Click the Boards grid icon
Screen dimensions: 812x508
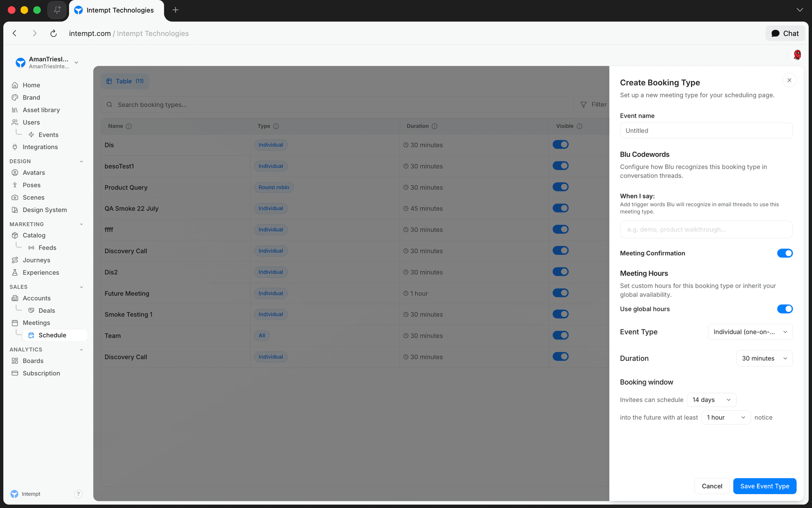[15, 361]
